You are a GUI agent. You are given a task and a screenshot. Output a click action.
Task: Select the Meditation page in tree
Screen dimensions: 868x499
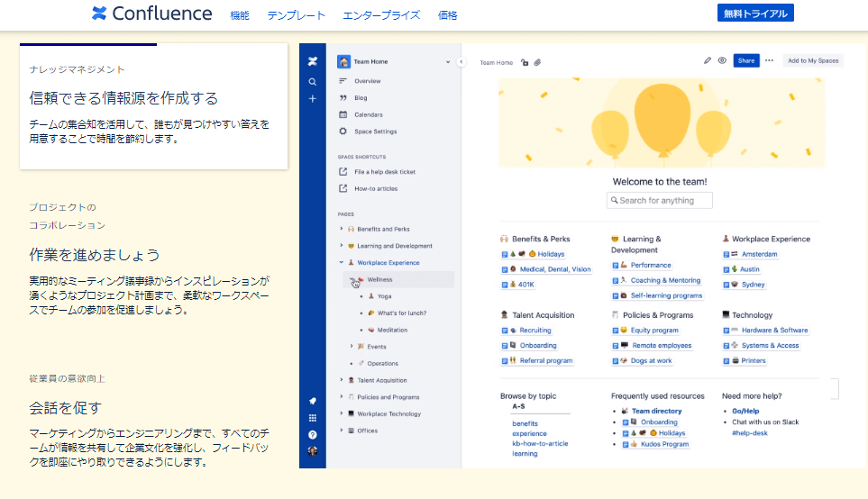(x=392, y=331)
